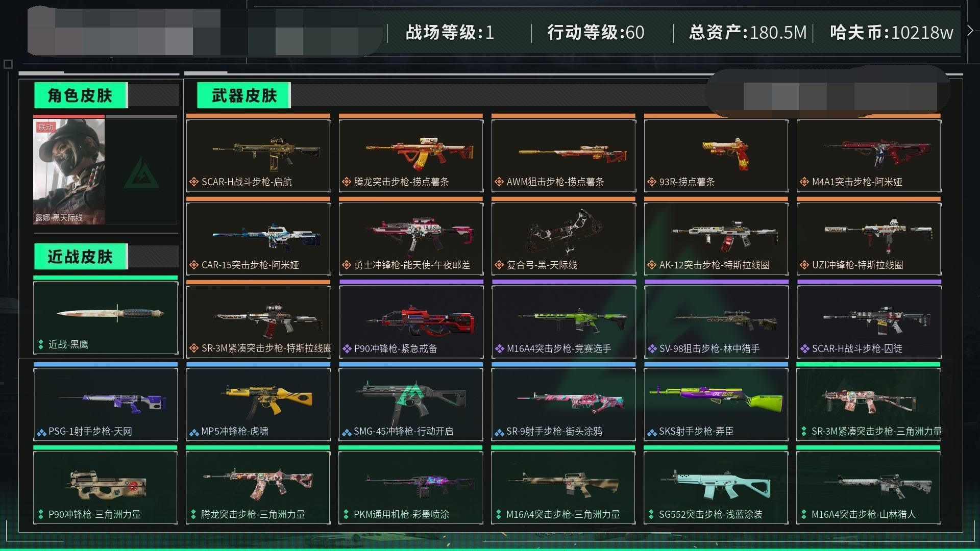Click the 总资产:180.5M asset display

point(748,33)
